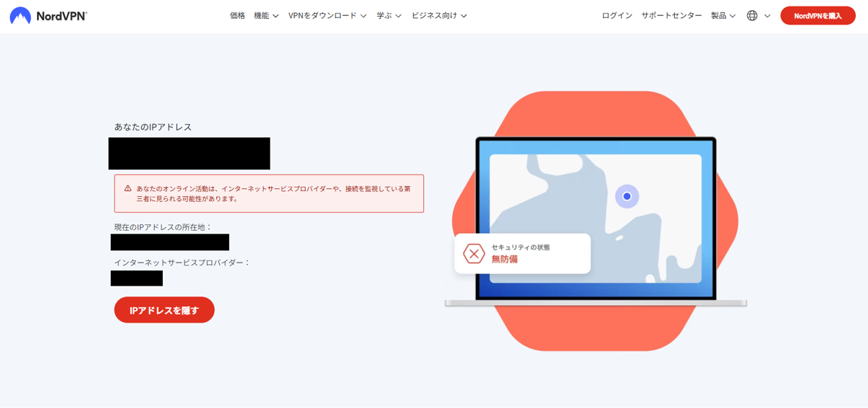Expand the chevron beside the globe icon
This screenshot has height=408, width=868.
(767, 16)
